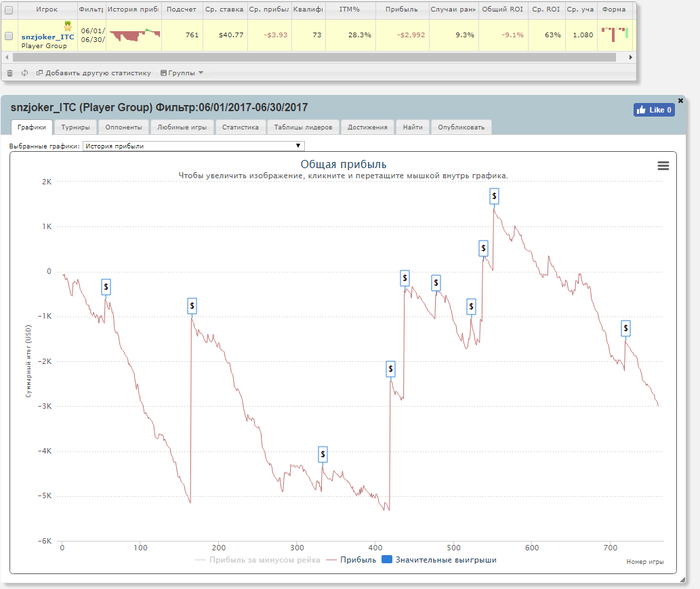Click the $ marker near game 537
Screen dimensions: 700x589
pos(483,248)
